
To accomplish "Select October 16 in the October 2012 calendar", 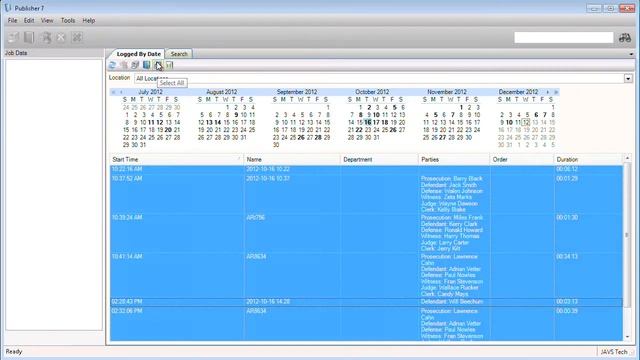I will 368,122.
